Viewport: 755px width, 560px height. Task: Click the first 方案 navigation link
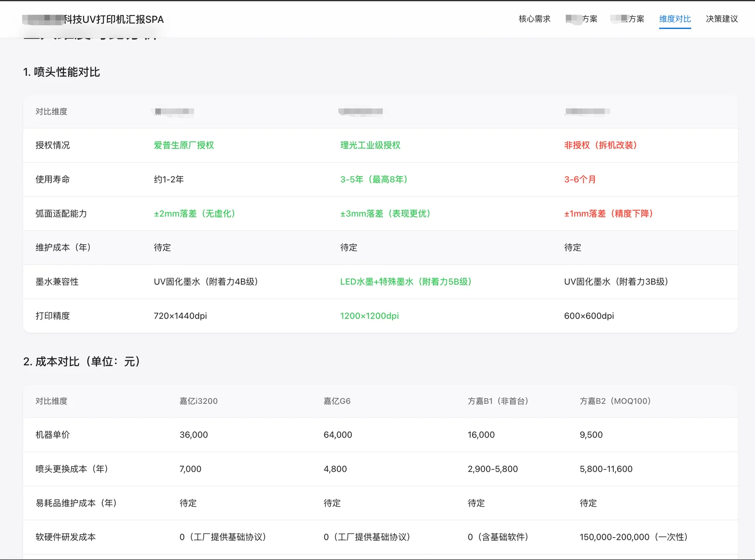tap(582, 19)
